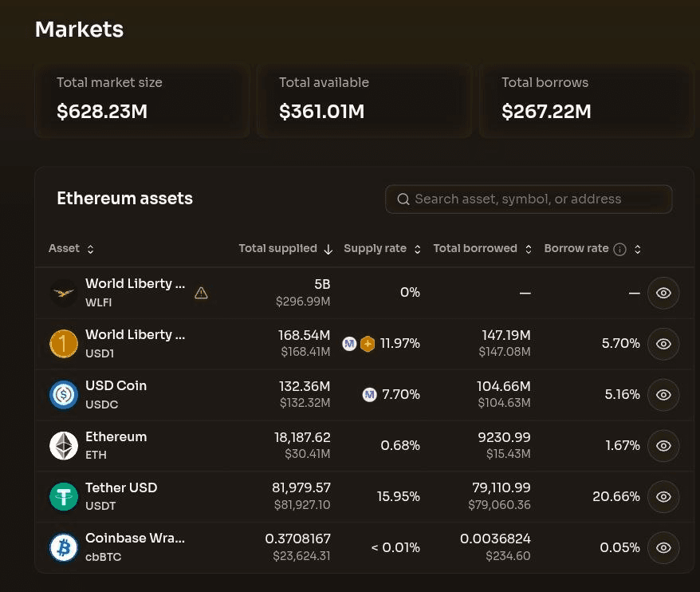Focus the search asset input field
The width and height of the screenshot is (700, 592).
coord(529,199)
